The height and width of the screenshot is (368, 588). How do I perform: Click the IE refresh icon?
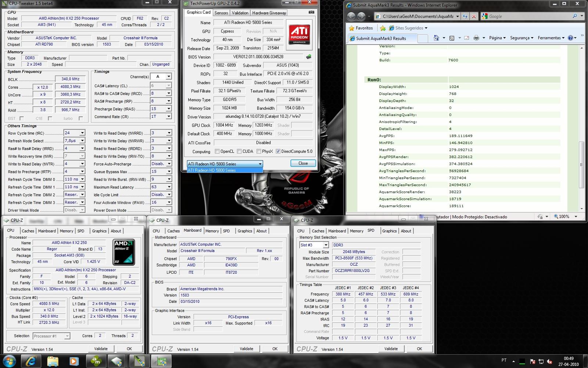pyautogui.click(x=465, y=16)
